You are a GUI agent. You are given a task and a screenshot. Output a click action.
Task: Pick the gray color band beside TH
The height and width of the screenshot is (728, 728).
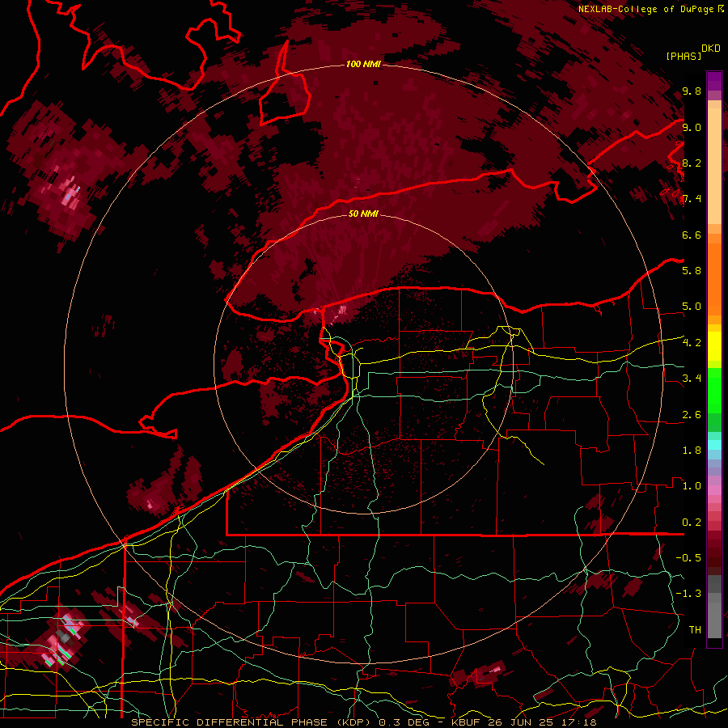point(714,622)
